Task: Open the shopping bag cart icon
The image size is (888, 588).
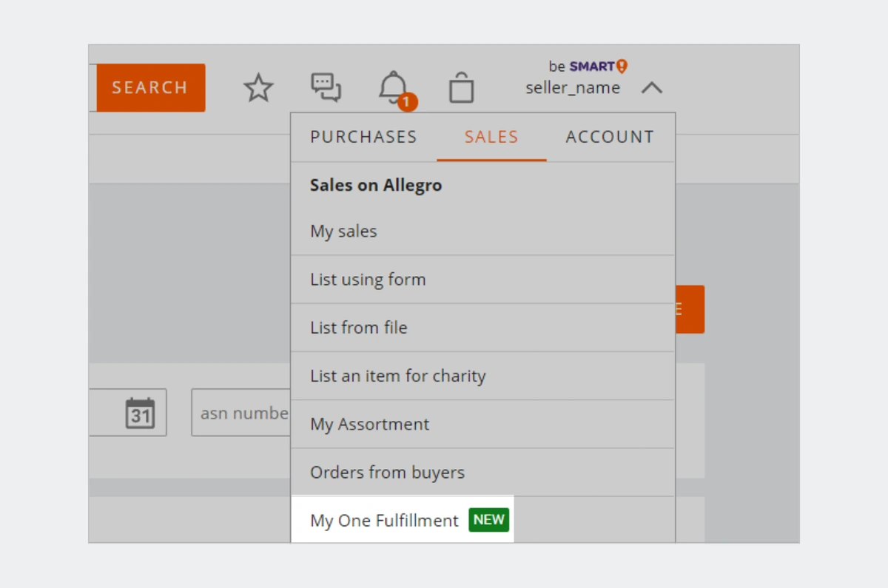Action: (x=461, y=87)
